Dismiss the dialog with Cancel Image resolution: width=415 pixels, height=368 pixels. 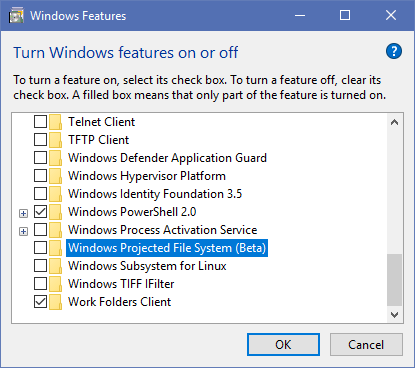366,345
